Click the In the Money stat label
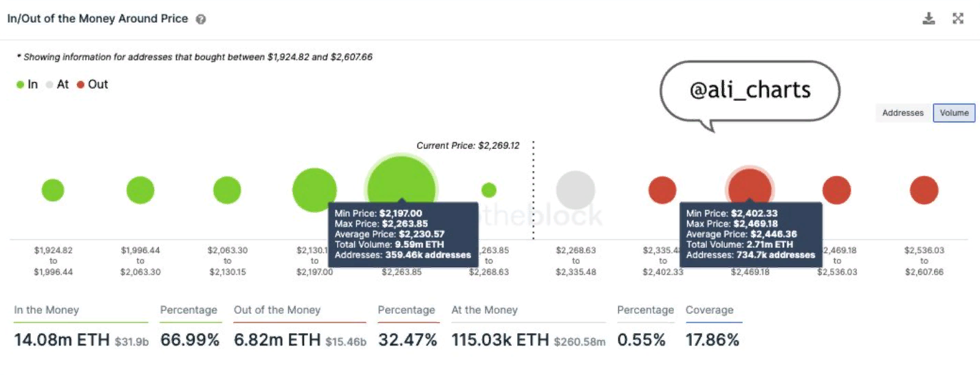The image size is (980, 375). pyautogui.click(x=46, y=310)
